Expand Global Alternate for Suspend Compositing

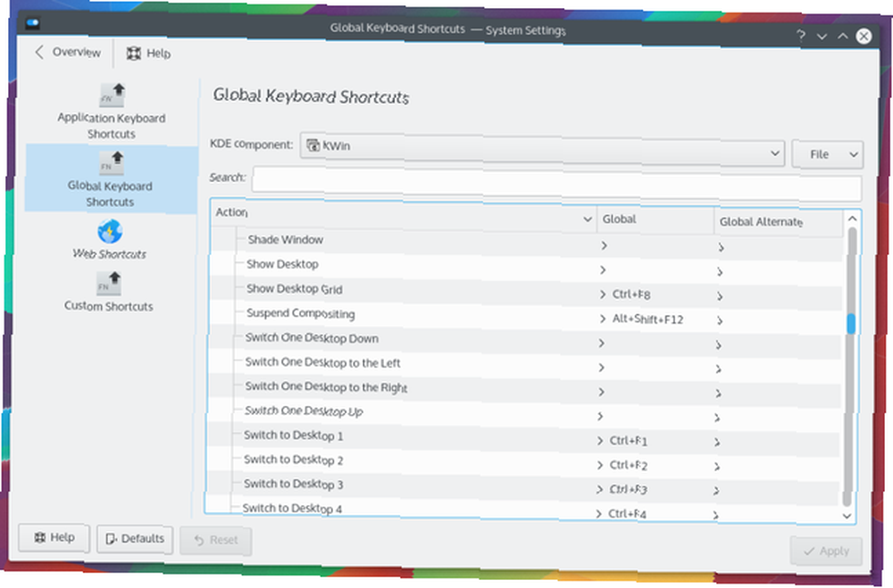pyautogui.click(x=719, y=321)
